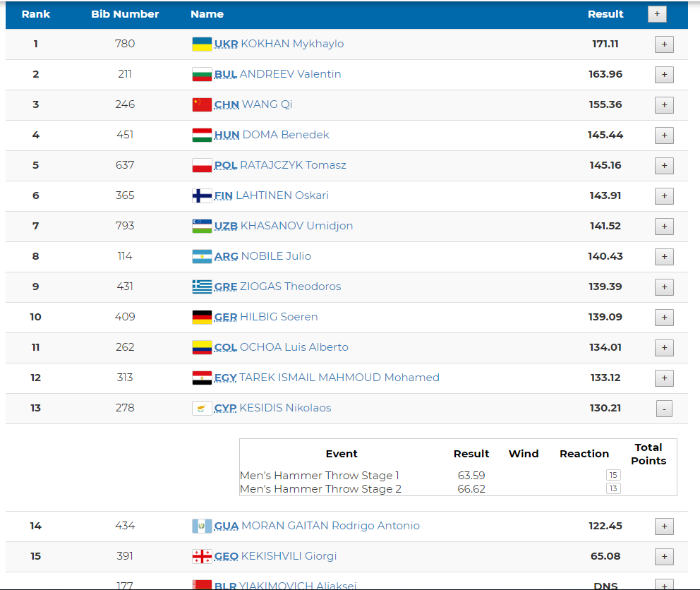Click the COL country abbreviation

point(225,347)
